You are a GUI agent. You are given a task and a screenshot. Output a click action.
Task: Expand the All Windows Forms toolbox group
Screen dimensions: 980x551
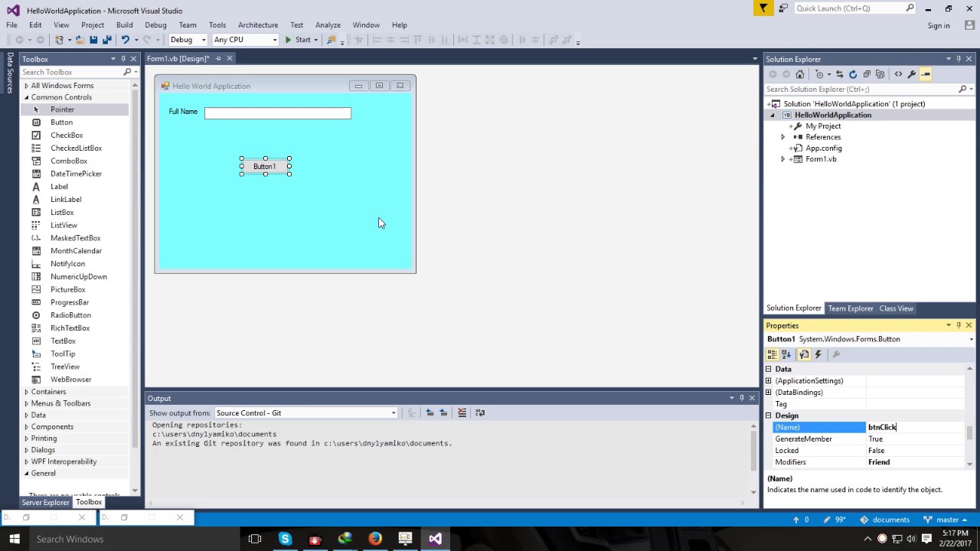click(26, 86)
